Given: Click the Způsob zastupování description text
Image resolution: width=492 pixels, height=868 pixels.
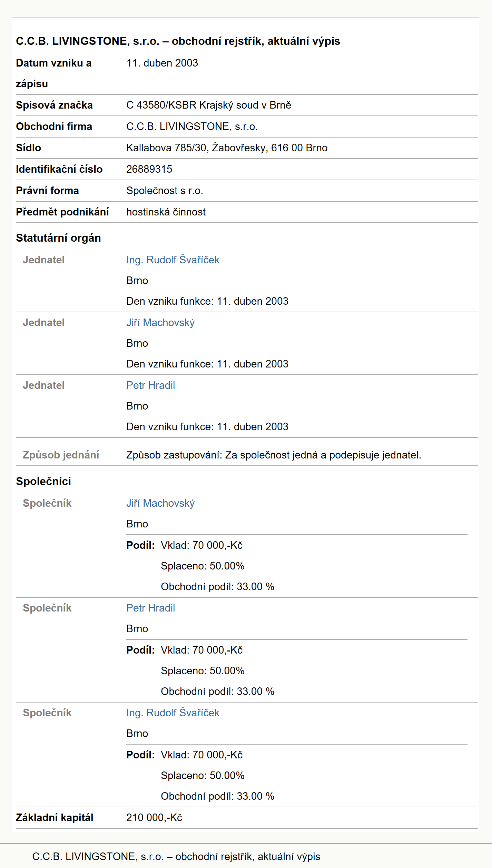Looking at the screenshot, I should [274, 455].
